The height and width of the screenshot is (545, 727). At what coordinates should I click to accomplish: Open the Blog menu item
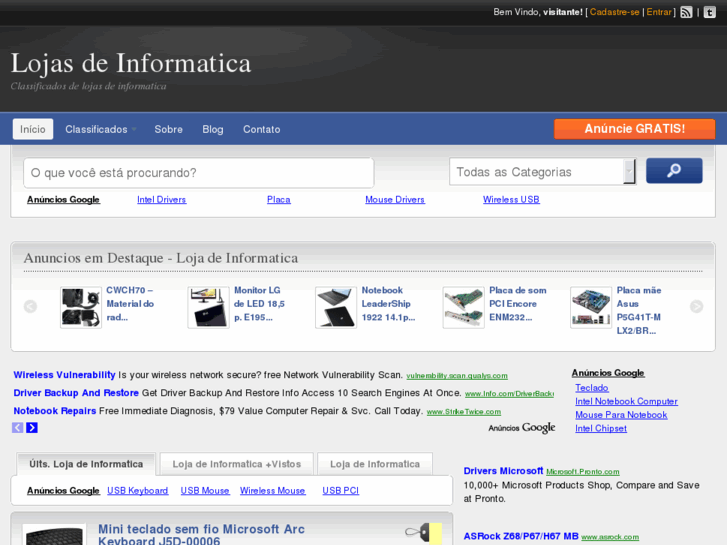pos(213,129)
